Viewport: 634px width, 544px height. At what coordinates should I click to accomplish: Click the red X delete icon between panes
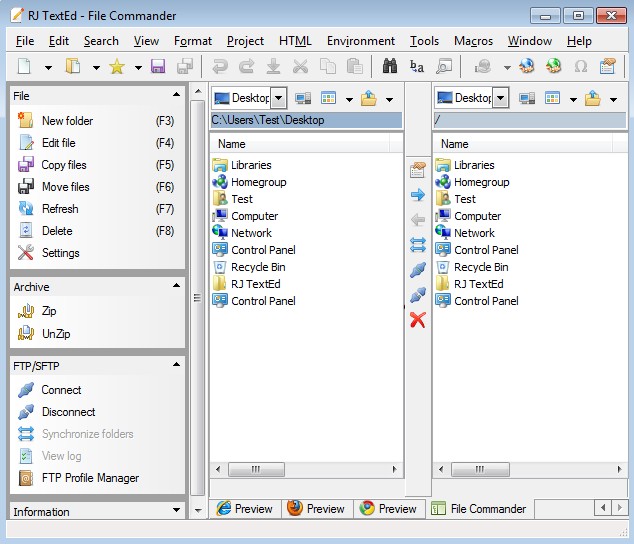(x=418, y=320)
